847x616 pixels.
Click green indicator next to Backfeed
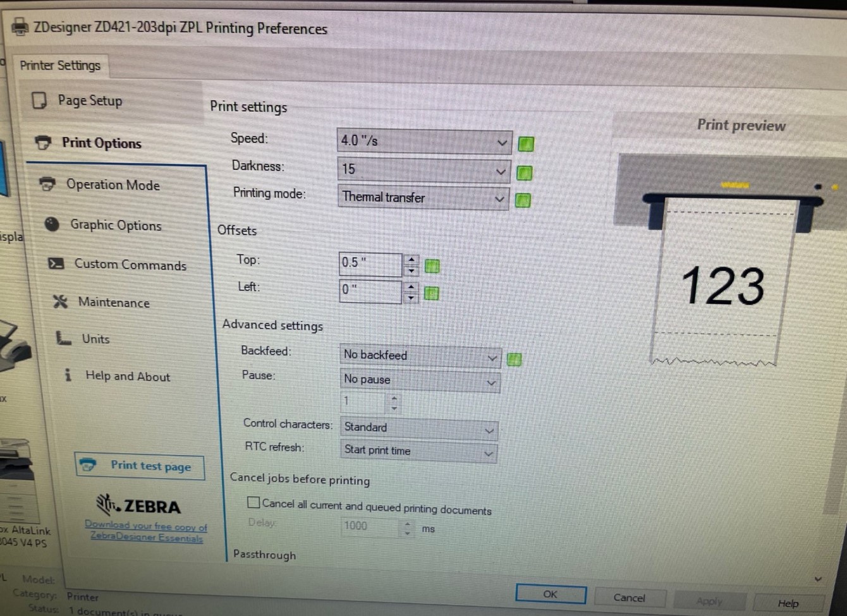click(515, 359)
